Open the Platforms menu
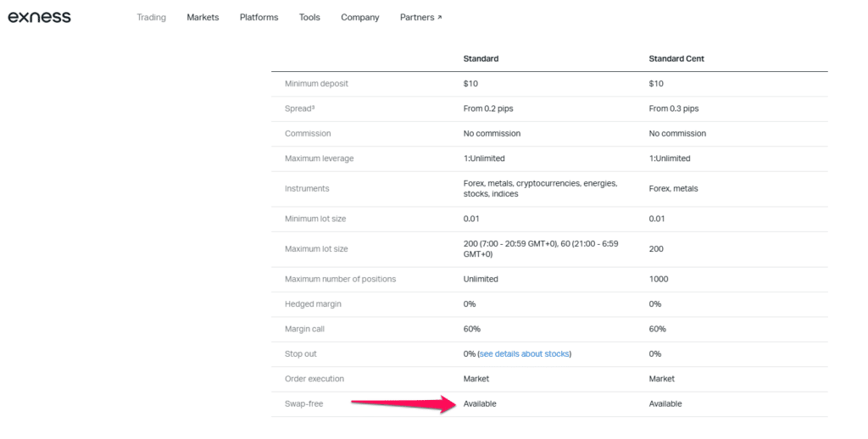The image size is (868, 439). tap(259, 17)
